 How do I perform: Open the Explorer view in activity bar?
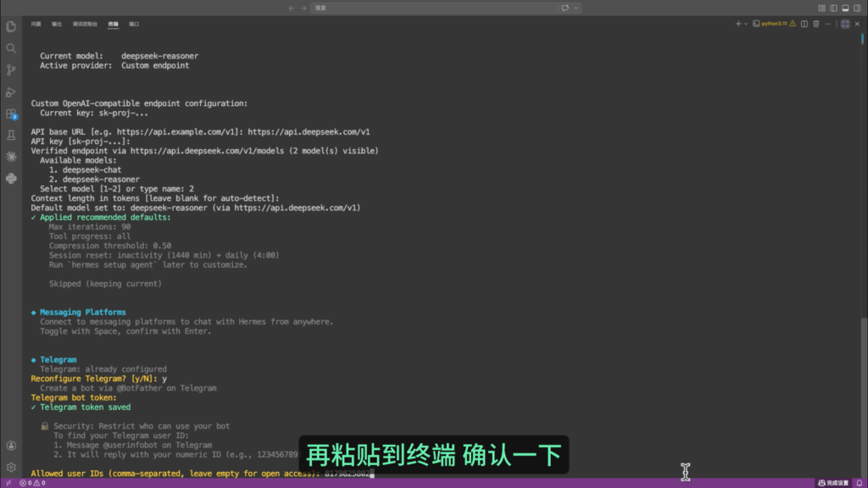coord(11,26)
